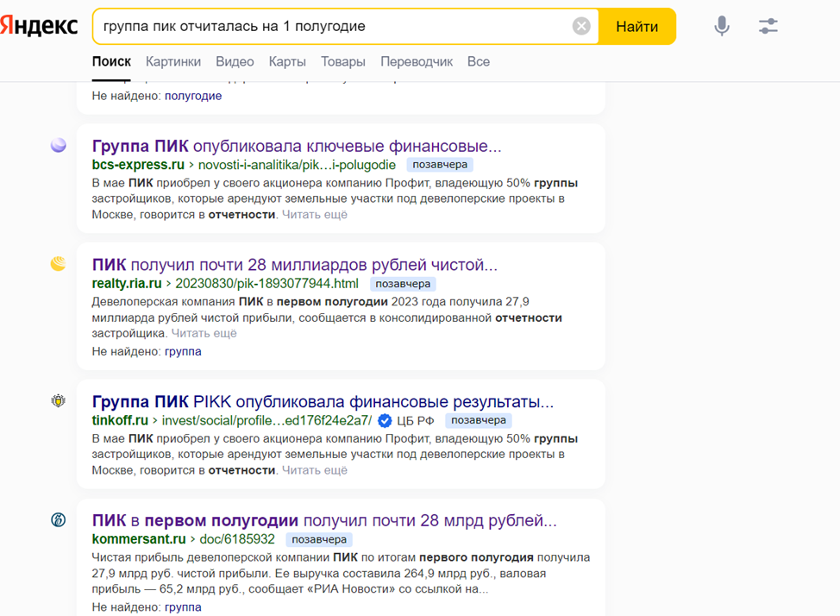
Task: Click the Найти search button
Action: (637, 26)
